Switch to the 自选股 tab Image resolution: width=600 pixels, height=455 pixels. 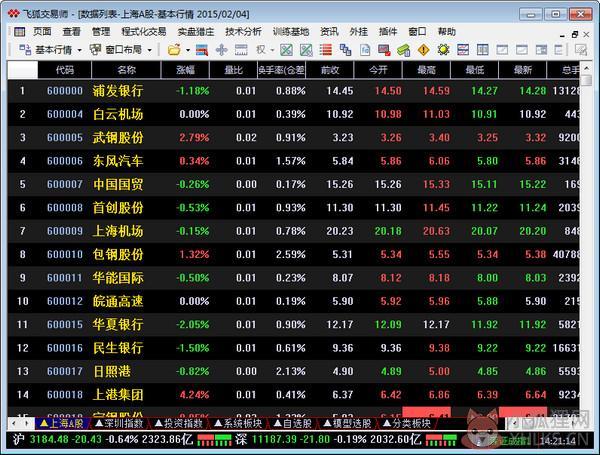[293, 423]
